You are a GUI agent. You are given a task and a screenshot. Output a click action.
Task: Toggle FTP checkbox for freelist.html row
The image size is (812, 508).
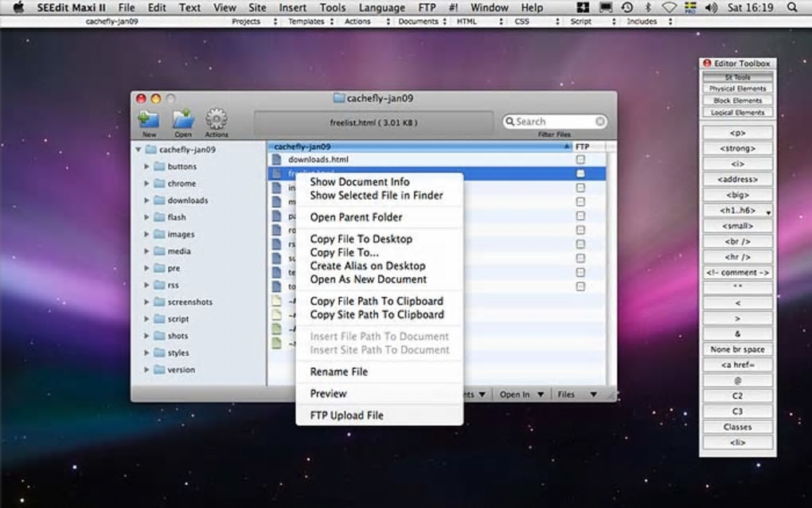(580, 174)
